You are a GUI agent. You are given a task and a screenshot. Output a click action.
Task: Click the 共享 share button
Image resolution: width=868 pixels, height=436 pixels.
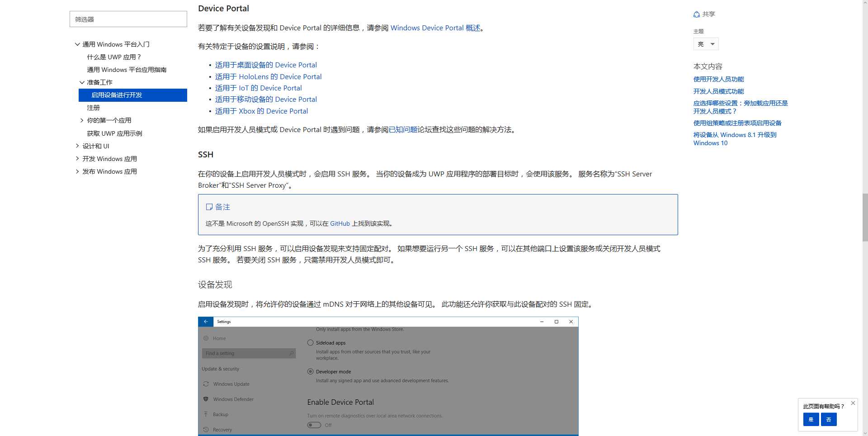(704, 14)
